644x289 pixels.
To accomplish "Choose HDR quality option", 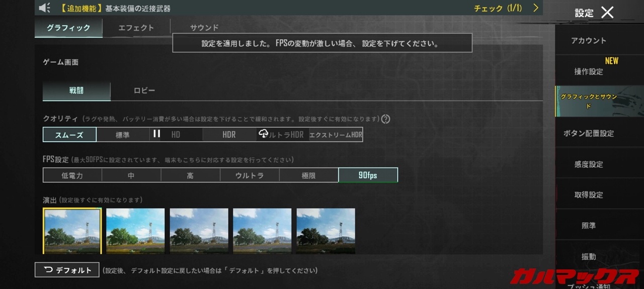I will pyautogui.click(x=229, y=135).
